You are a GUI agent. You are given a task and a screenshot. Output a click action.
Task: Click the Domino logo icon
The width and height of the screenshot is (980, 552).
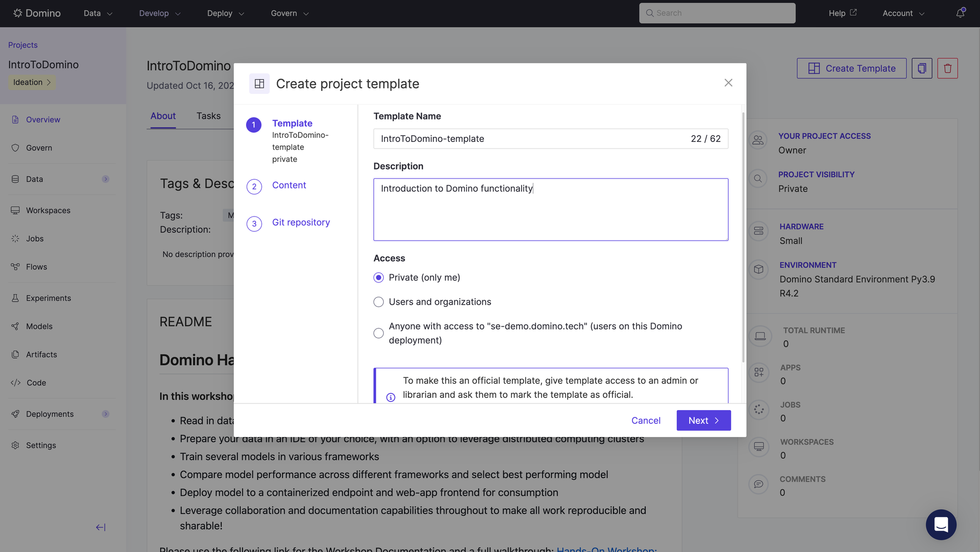[x=18, y=13]
